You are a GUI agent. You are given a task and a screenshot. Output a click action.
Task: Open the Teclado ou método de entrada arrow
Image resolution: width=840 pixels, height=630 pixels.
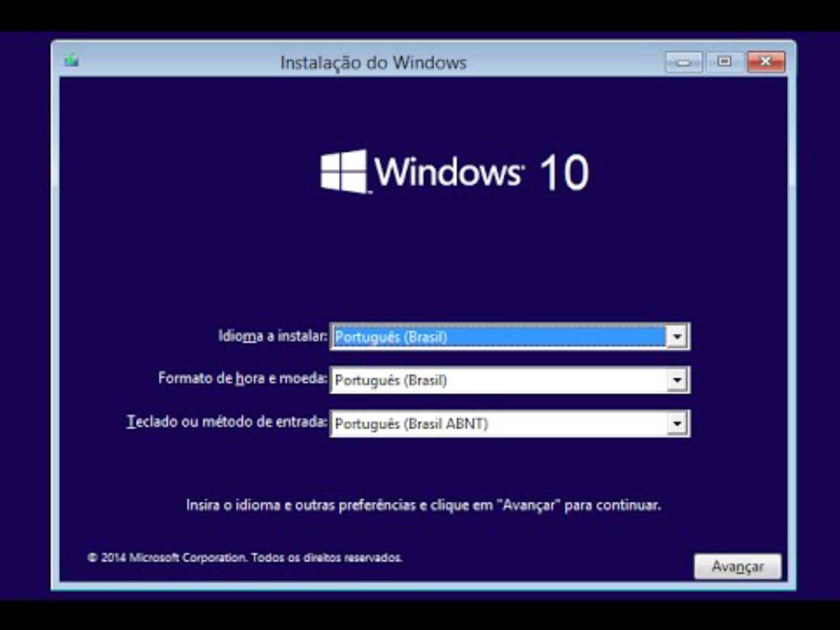tap(677, 423)
